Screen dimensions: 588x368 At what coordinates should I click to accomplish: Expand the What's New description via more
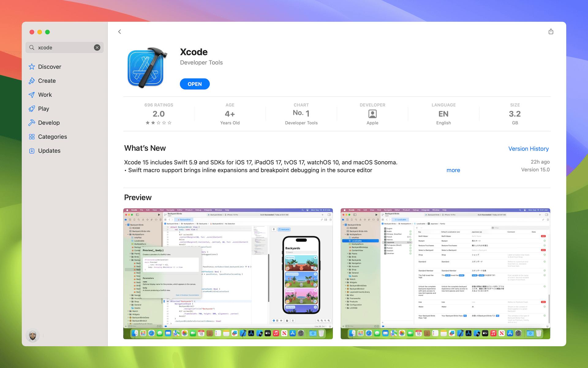click(454, 169)
